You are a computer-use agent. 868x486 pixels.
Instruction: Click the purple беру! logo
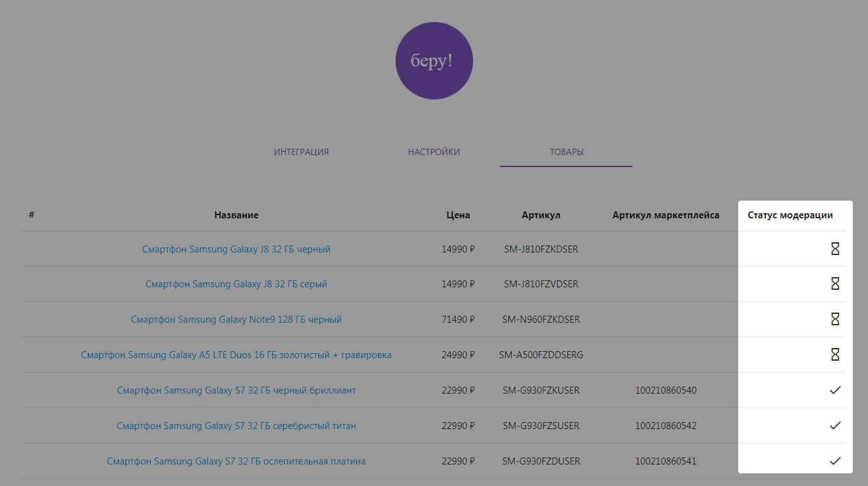pyautogui.click(x=434, y=61)
